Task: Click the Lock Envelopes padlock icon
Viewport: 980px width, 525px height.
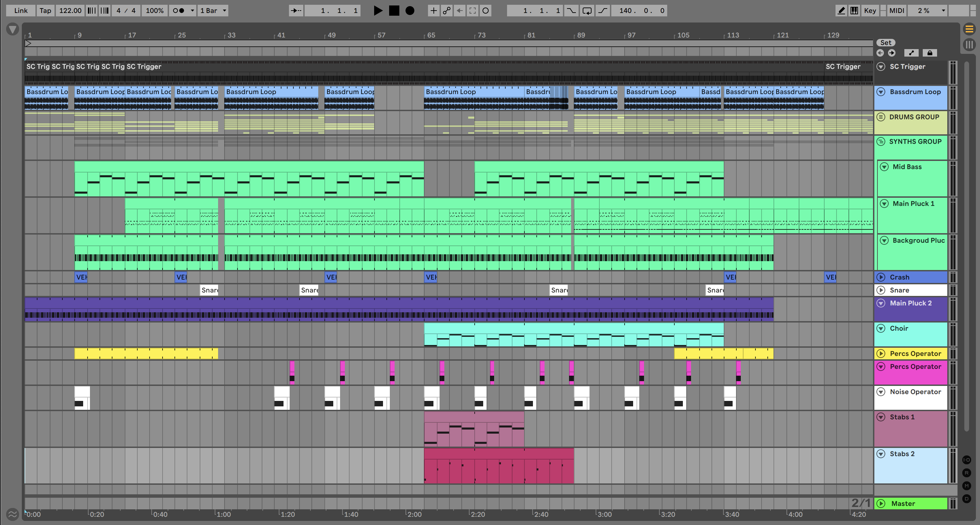Action: (x=930, y=53)
